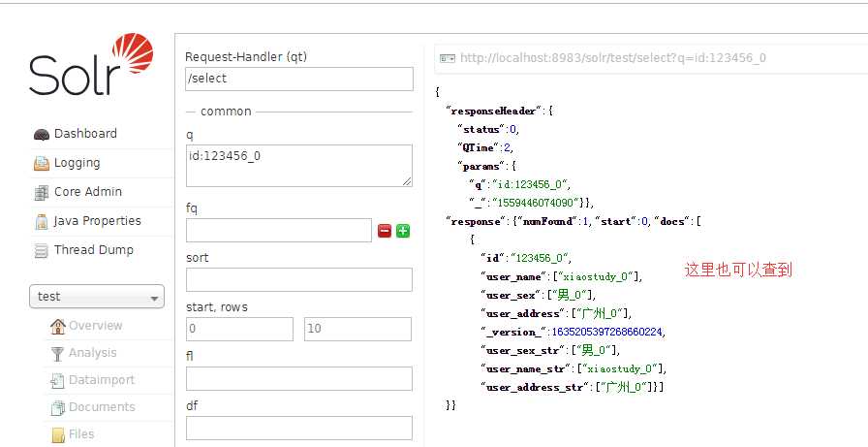The image size is (868, 447).
Task: Click the common section heading
Action: tap(226, 112)
